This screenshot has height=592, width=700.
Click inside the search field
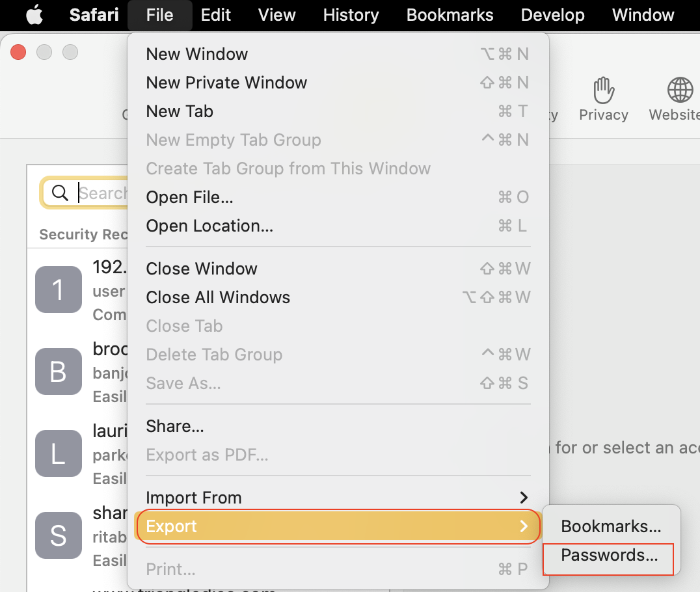pos(101,193)
